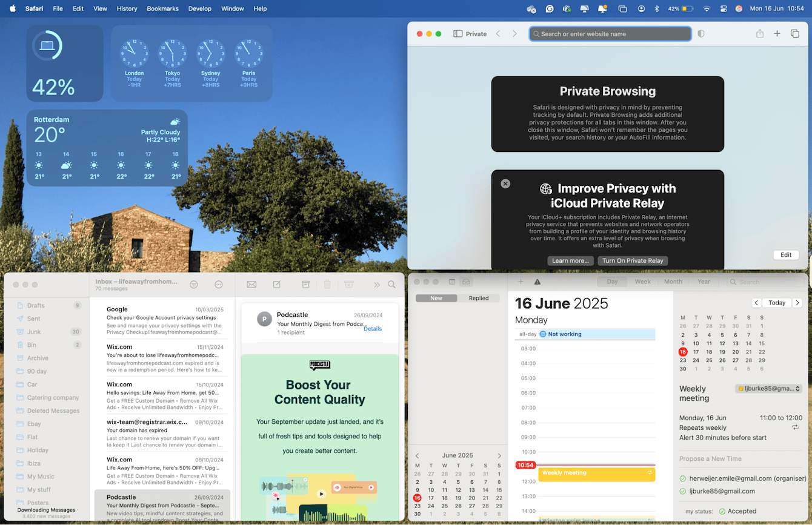
Task: Open the Bookmarks menu
Action: pyautogui.click(x=162, y=8)
